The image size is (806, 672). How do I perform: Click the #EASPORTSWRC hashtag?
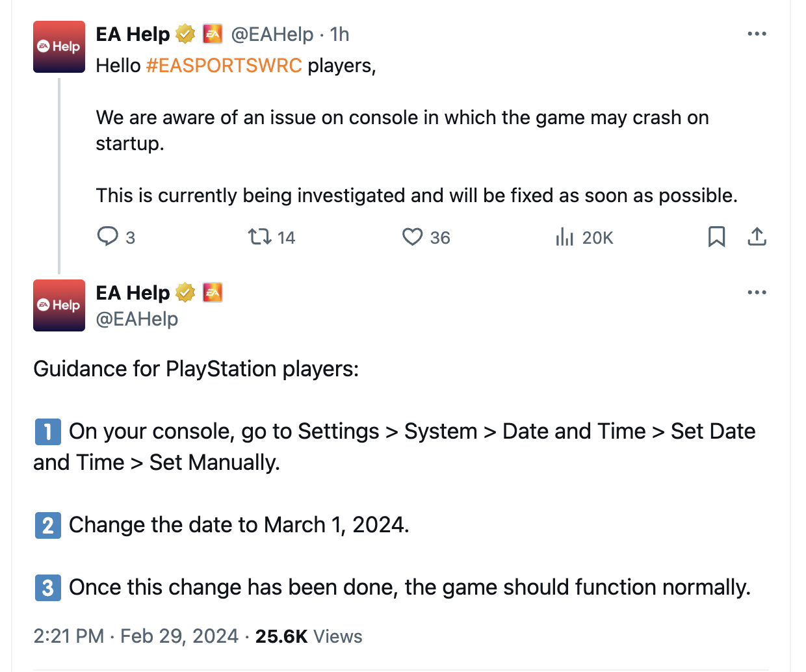point(224,66)
